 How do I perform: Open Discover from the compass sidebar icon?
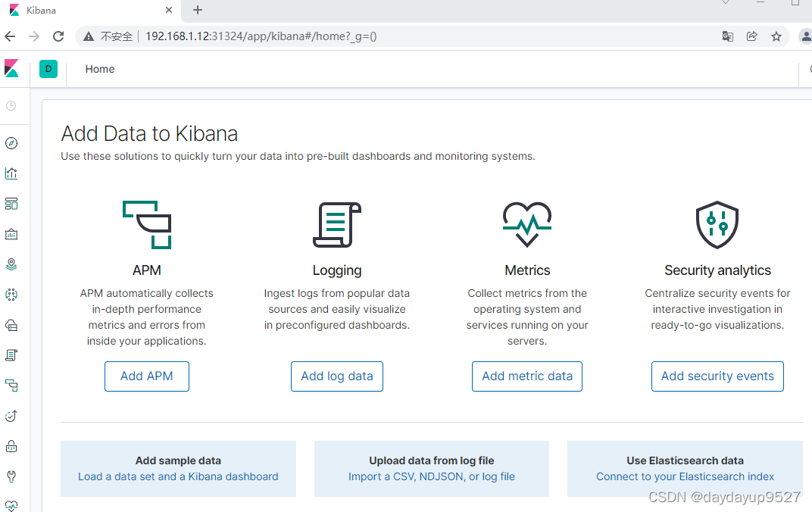(x=11, y=143)
